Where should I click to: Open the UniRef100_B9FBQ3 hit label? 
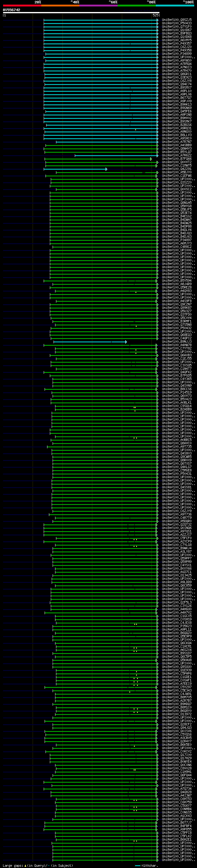coord(177,33)
